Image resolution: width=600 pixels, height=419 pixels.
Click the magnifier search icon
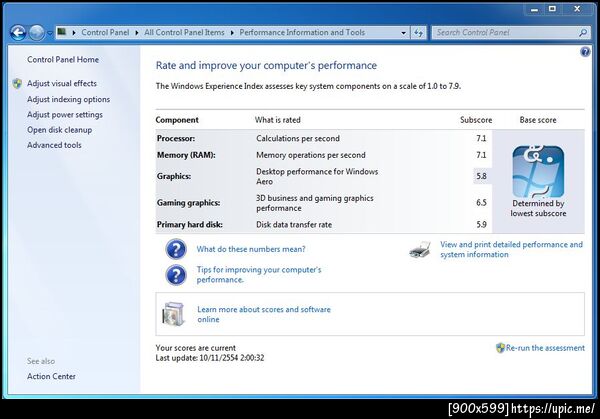583,33
